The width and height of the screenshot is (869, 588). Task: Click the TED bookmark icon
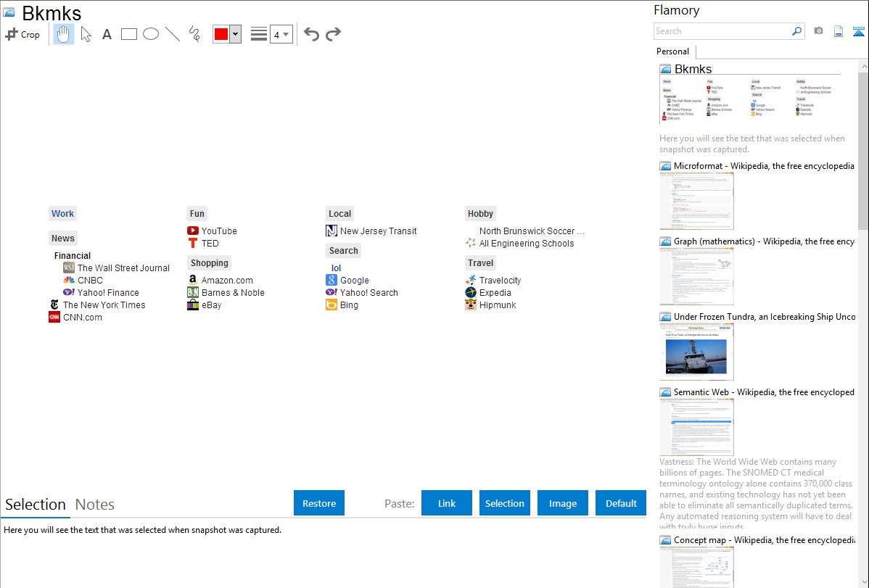pos(193,244)
